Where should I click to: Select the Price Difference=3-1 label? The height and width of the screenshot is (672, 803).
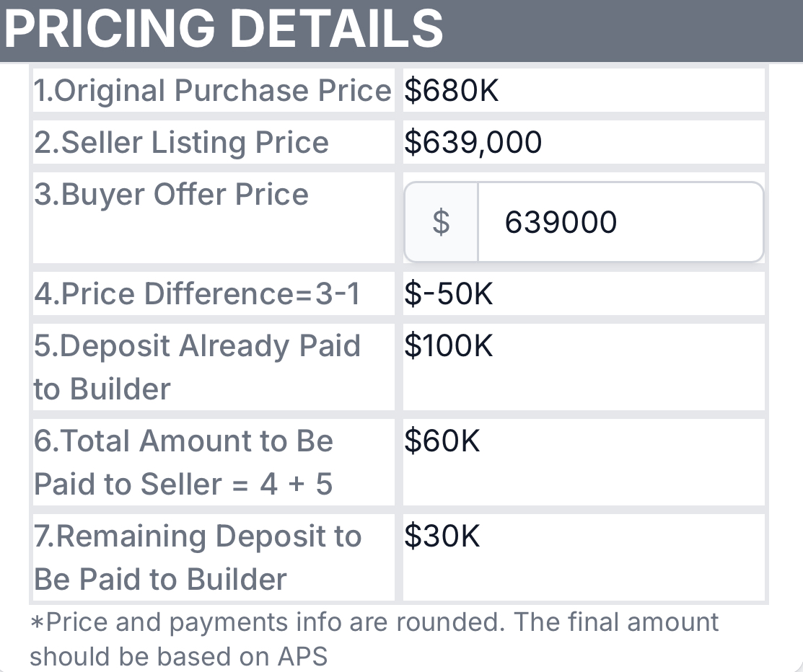pyautogui.click(x=197, y=294)
